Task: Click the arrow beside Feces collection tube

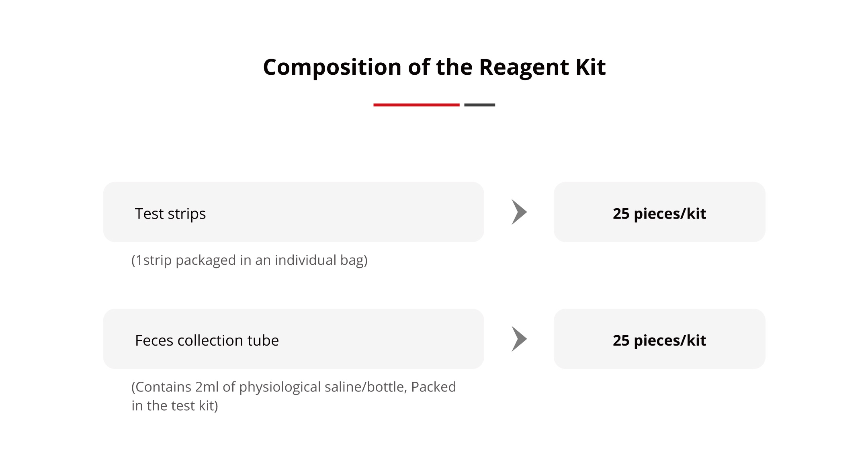Action: tap(519, 339)
